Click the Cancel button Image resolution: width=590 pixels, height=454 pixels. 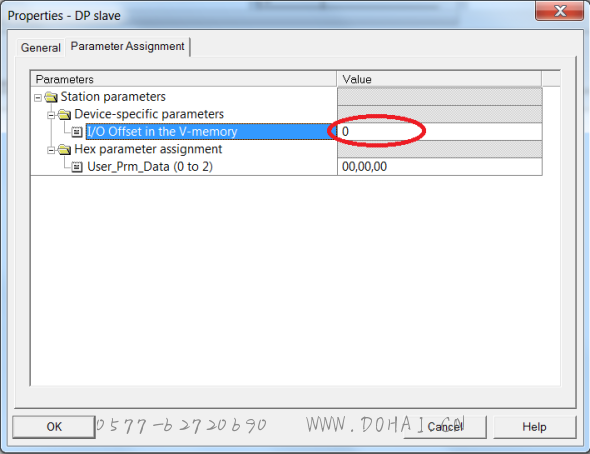(445, 427)
